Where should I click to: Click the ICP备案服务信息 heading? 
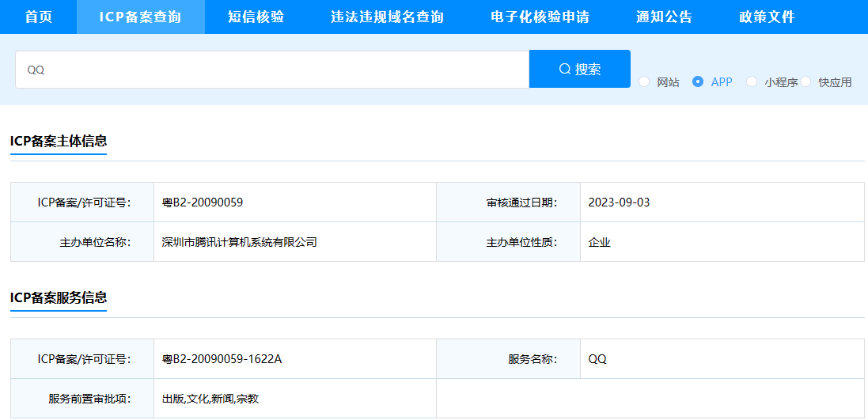tap(59, 297)
